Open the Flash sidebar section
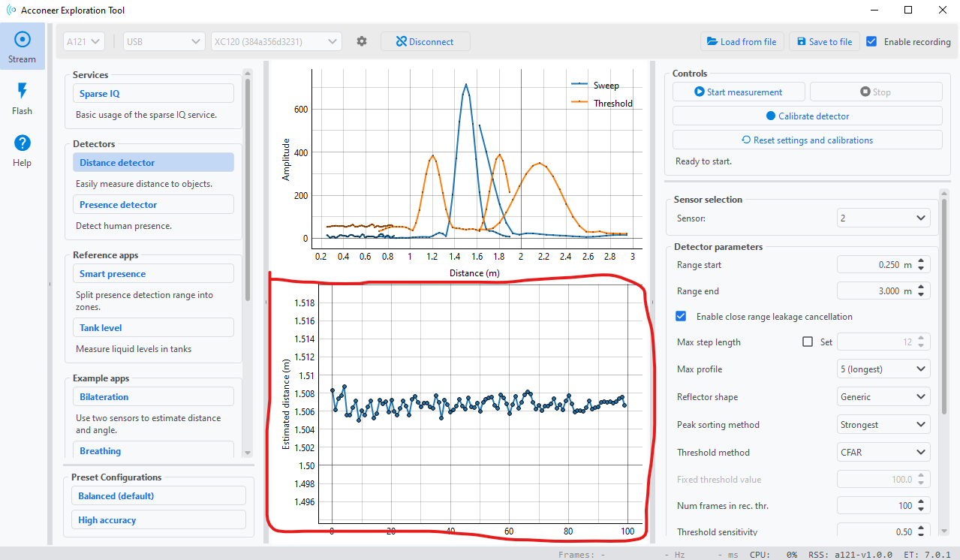 pyautogui.click(x=22, y=98)
